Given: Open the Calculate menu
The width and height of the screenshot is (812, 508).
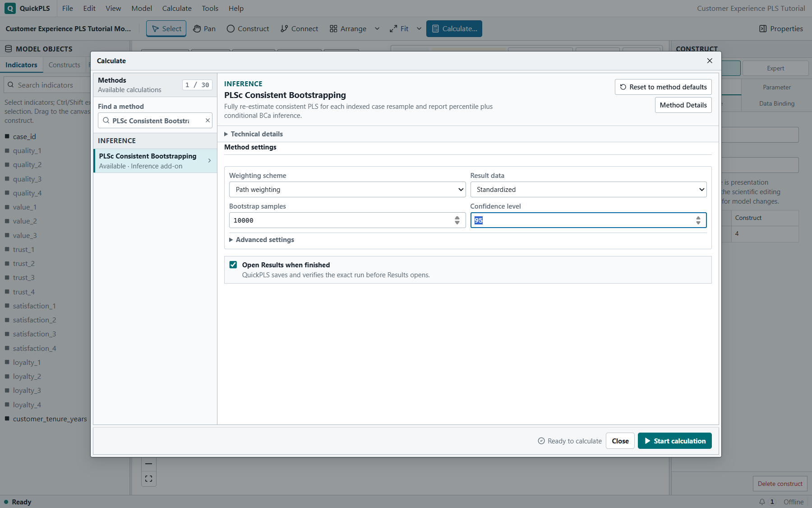Looking at the screenshot, I should coord(177,8).
